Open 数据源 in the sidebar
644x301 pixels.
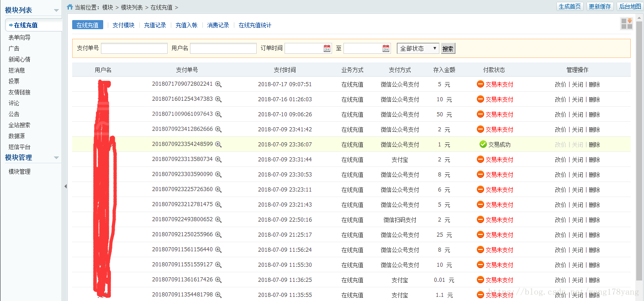[x=16, y=136]
